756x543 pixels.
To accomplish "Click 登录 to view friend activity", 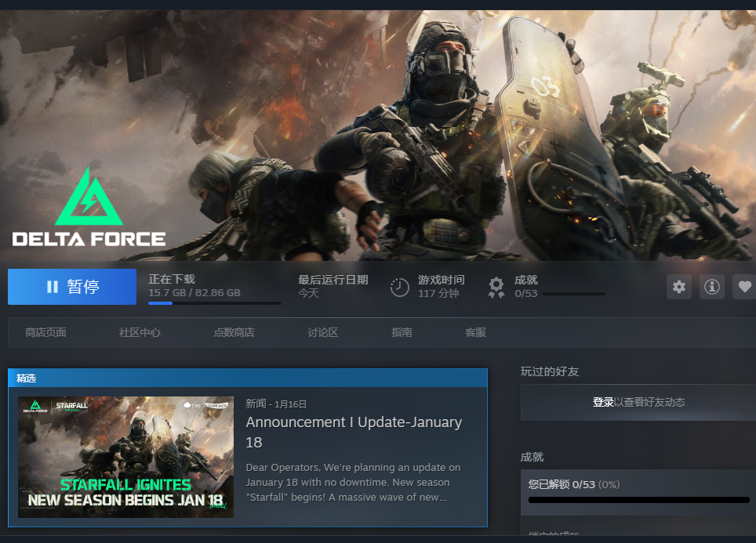I will pos(603,402).
